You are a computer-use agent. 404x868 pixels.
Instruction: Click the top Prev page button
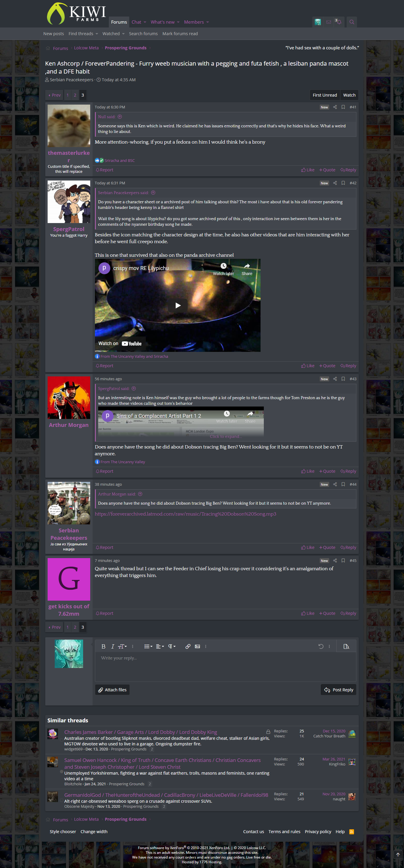[55, 95]
